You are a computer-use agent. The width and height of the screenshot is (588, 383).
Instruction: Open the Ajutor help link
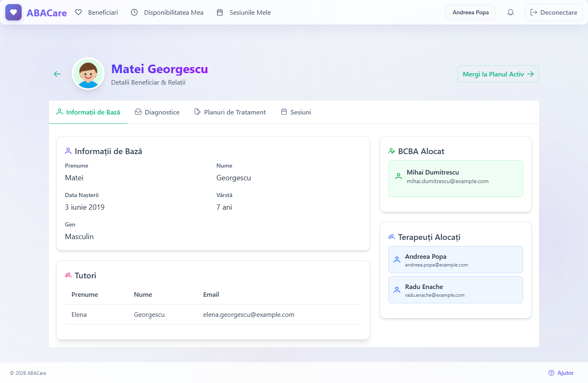point(561,373)
